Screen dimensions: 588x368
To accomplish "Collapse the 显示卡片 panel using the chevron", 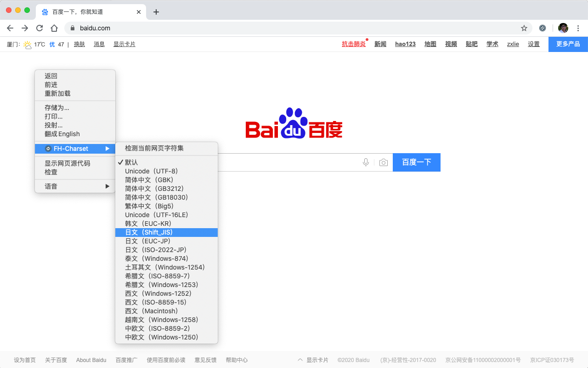I will click(x=300, y=360).
